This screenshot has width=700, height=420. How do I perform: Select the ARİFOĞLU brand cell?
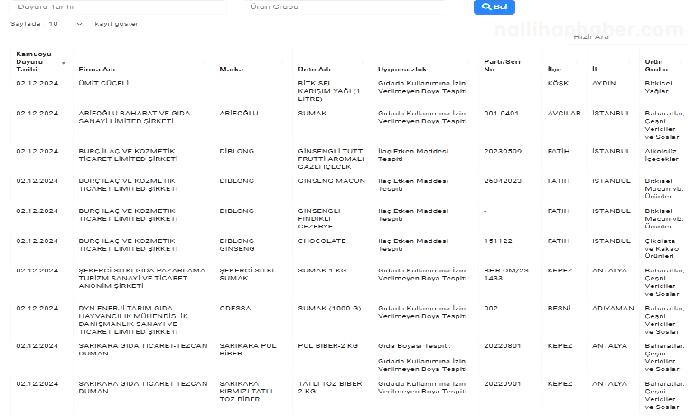[239, 113]
